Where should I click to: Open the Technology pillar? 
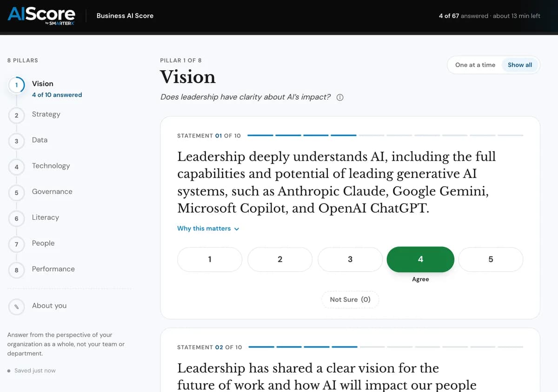(51, 166)
